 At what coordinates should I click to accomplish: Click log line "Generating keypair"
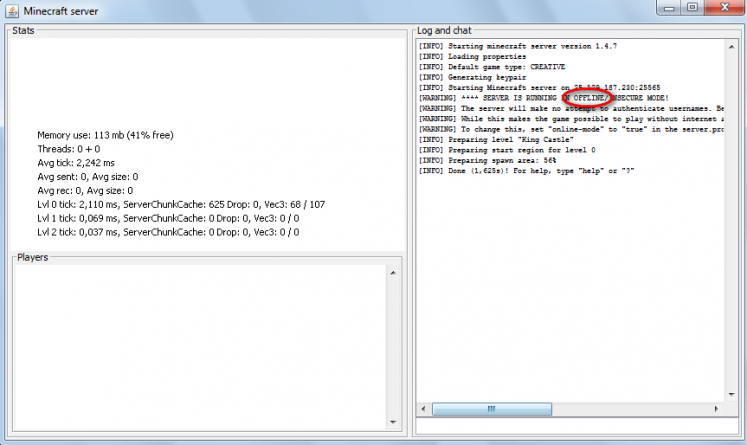[x=473, y=78]
